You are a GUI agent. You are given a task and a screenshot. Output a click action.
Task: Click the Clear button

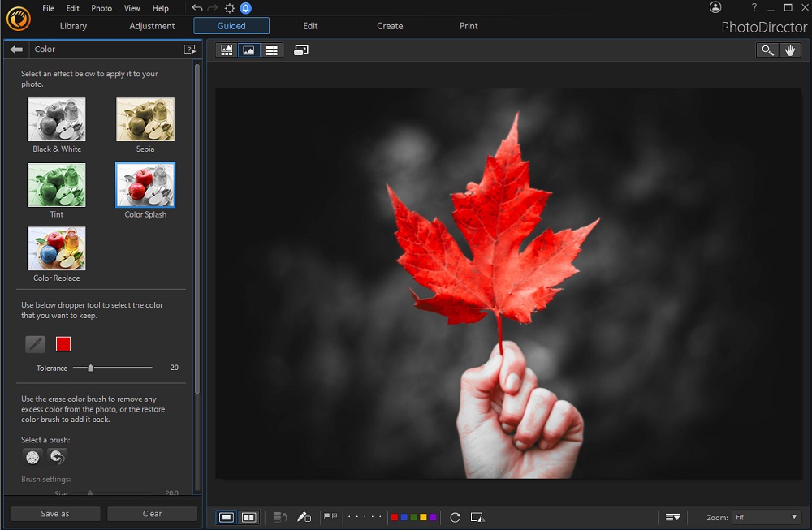tap(152, 513)
